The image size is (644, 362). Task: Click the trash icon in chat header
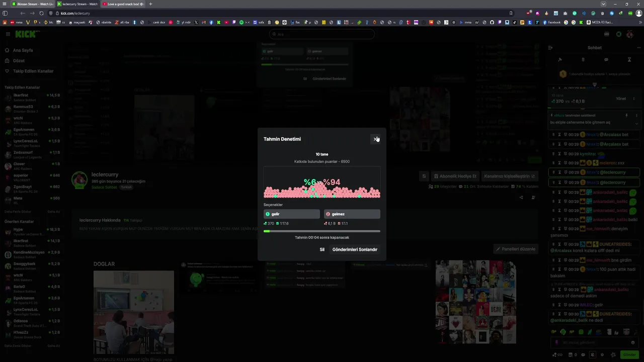pos(583,60)
